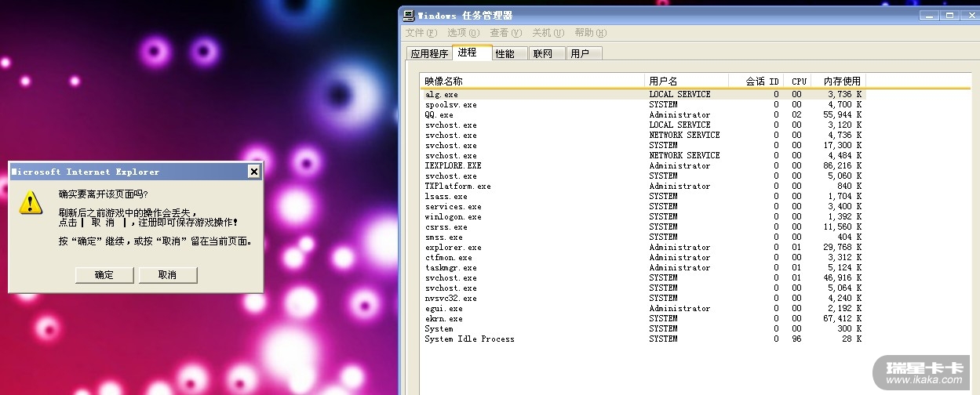980x395 pixels.
Task: Select the csrss.exe process row
Action: click(x=643, y=226)
